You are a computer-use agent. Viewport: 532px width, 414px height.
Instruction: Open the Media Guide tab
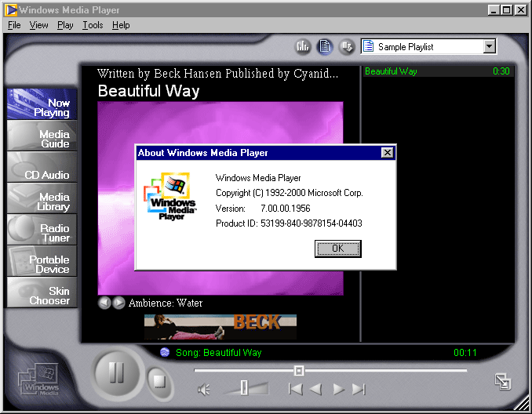(42, 136)
